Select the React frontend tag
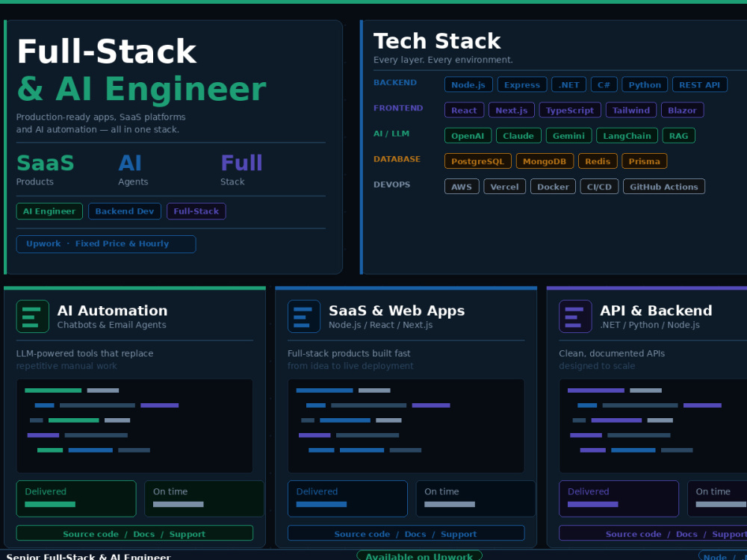This screenshot has width=747, height=560. coord(464,110)
